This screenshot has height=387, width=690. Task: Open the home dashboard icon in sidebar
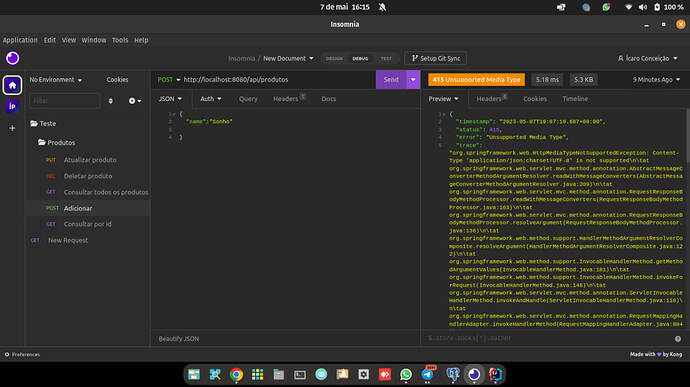click(12, 85)
